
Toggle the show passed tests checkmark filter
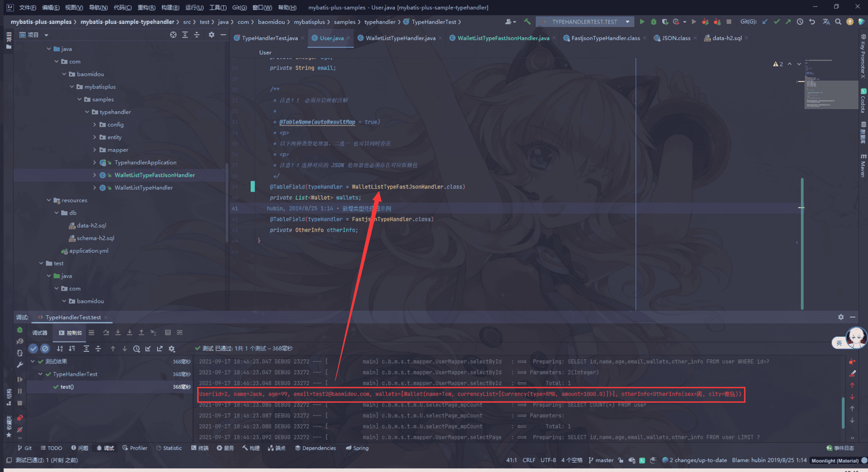point(33,348)
